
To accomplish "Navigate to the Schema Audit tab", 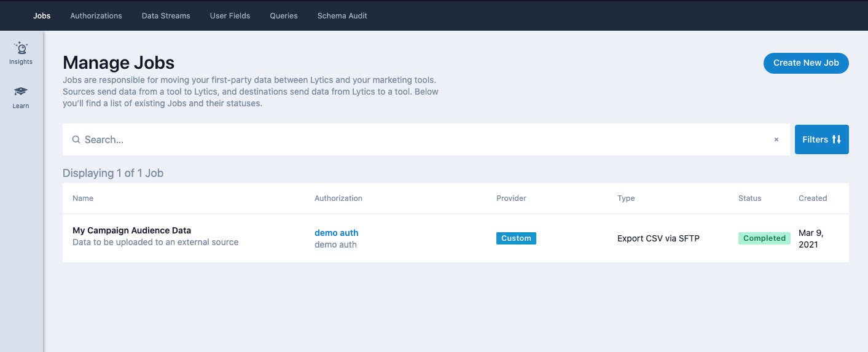I will [x=342, y=15].
